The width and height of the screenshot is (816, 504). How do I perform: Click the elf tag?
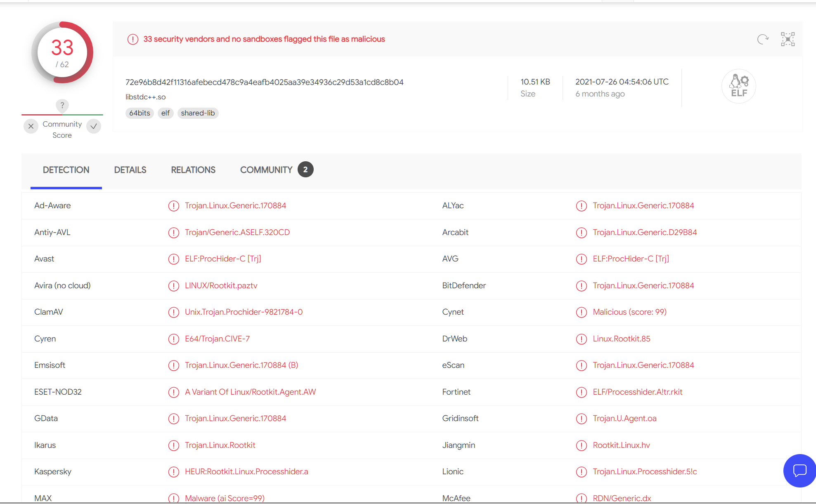[x=166, y=113]
